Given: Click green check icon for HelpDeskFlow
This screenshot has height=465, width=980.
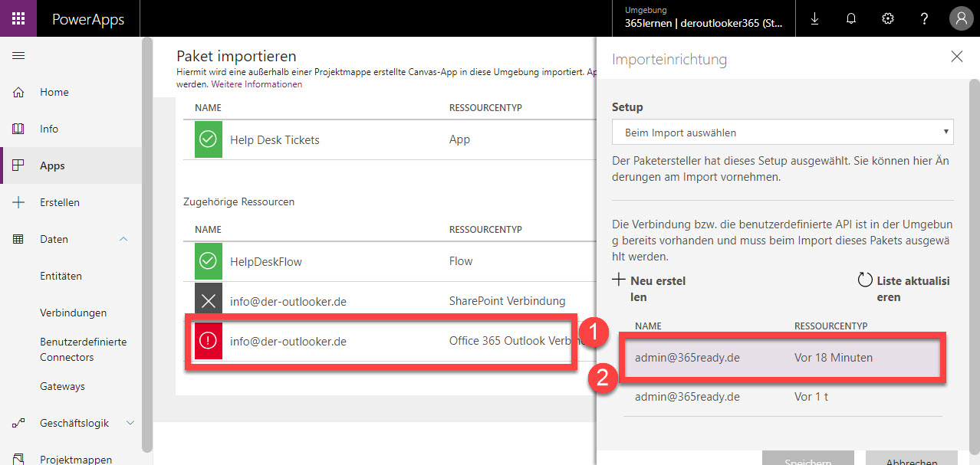Looking at the screenshot, I should (x=208, y=261).
